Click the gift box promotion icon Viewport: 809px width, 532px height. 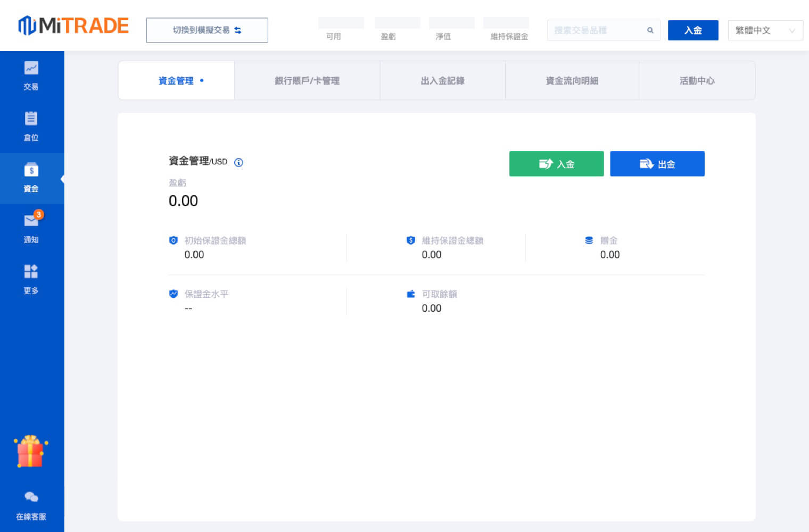click(30, 452)
